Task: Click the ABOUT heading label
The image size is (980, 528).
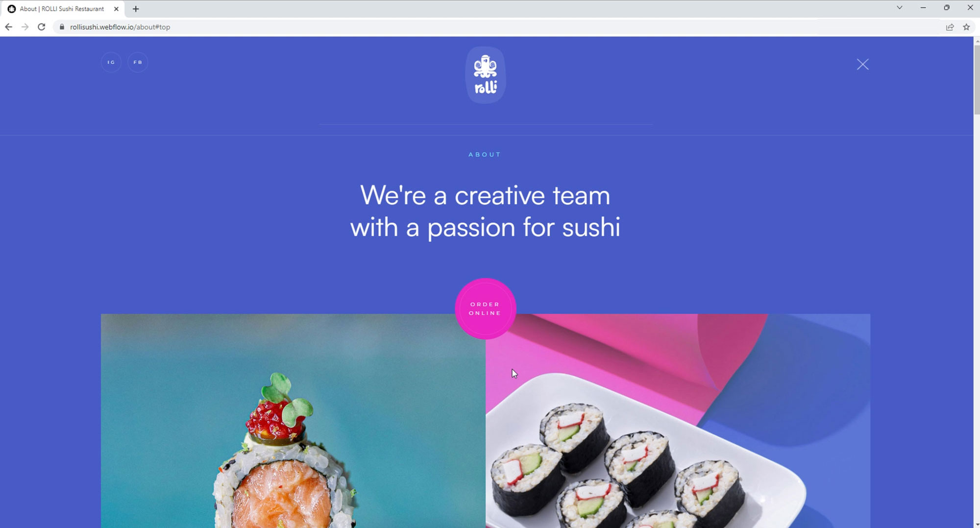Action: point(485,154)
